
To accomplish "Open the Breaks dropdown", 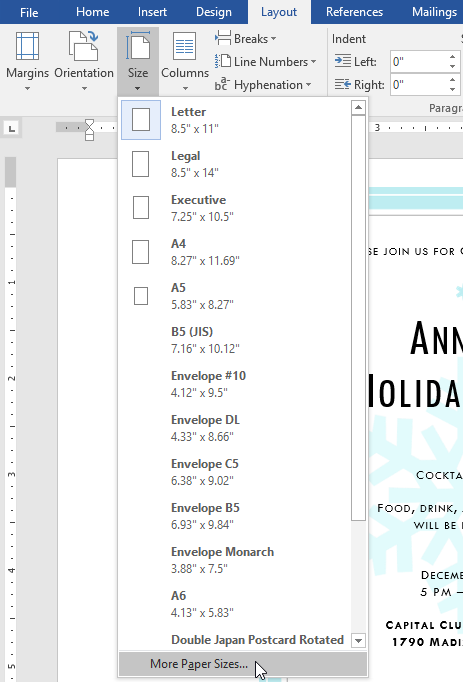I will [246, 39].
